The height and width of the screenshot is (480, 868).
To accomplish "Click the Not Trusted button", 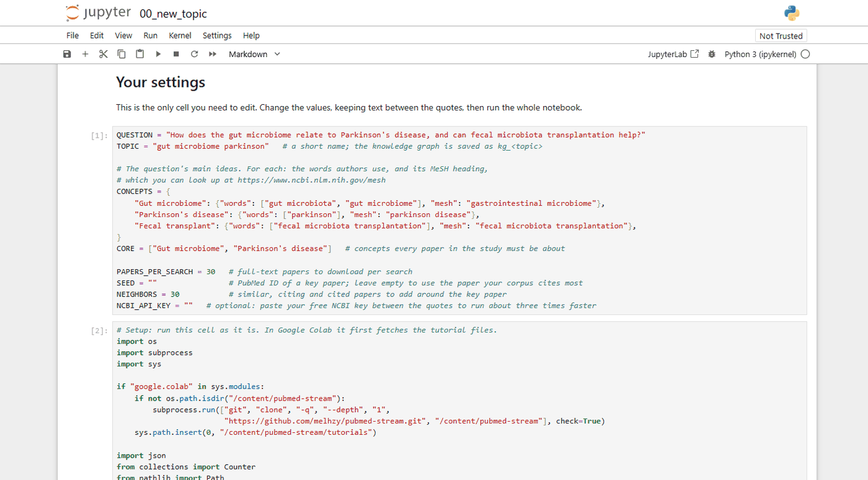I will 781,35.
